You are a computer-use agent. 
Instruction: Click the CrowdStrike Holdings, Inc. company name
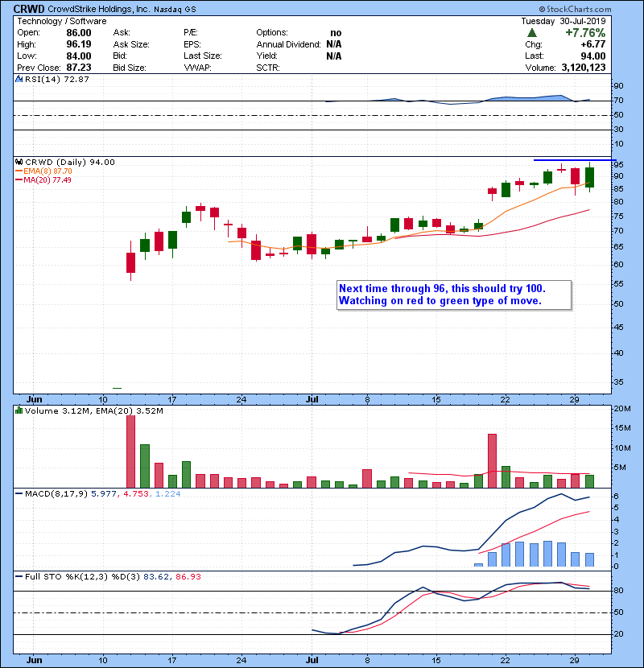click(x=98, y=9)
